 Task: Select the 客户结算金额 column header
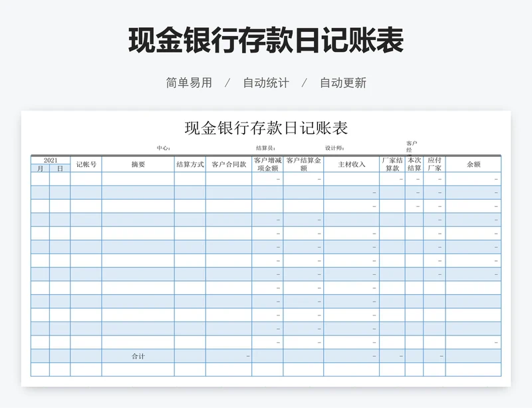click(x=304, y=164)
